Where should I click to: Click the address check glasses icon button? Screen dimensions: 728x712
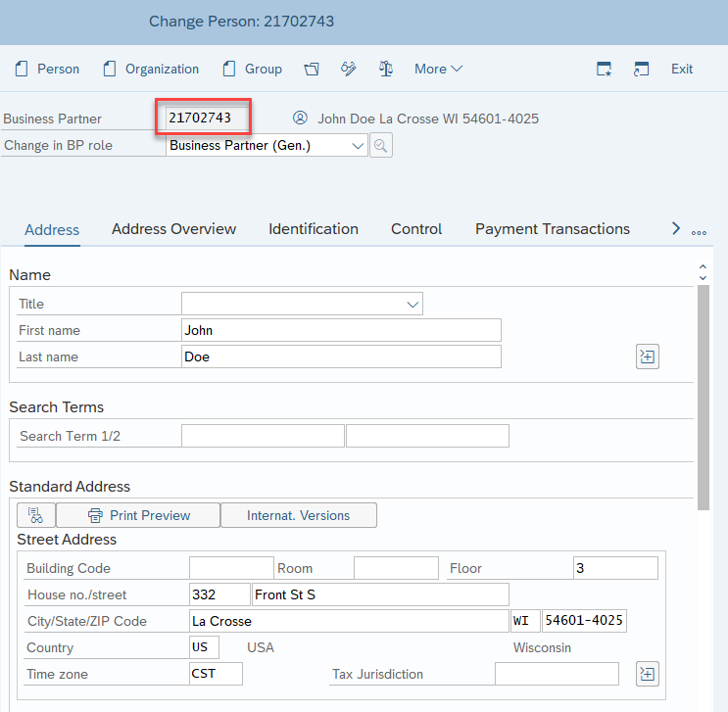click(36, 515)
